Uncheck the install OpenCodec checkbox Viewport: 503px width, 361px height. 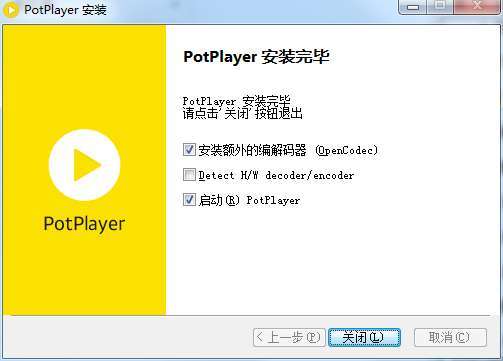pos(189,149)
